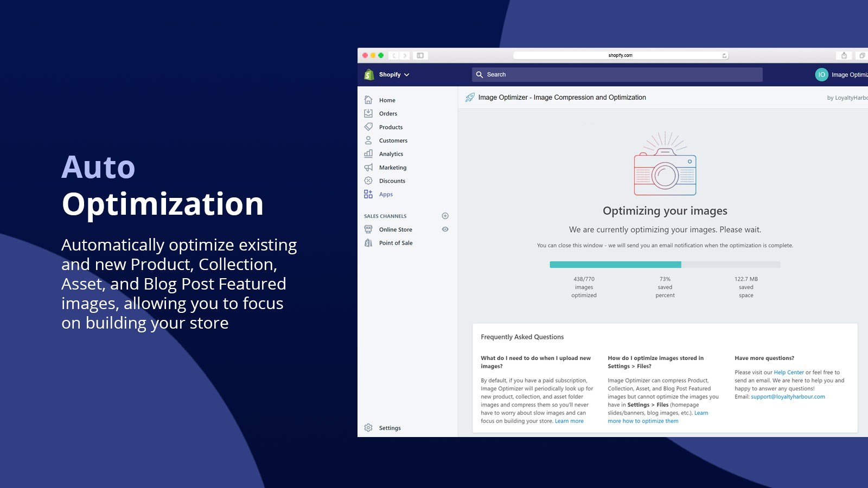
Task: Add a sales channel with plus icon
Action: (x=445, y=216)
